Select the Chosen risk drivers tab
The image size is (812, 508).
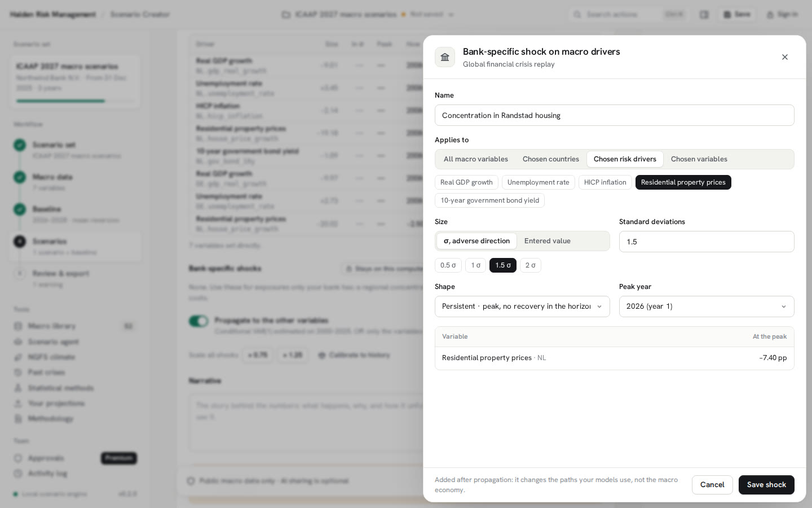click(x=625, y=159)
